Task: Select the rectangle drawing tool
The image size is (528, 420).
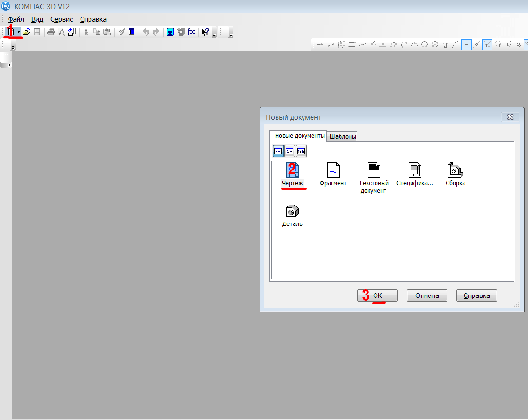Action: tap(352, 45)
